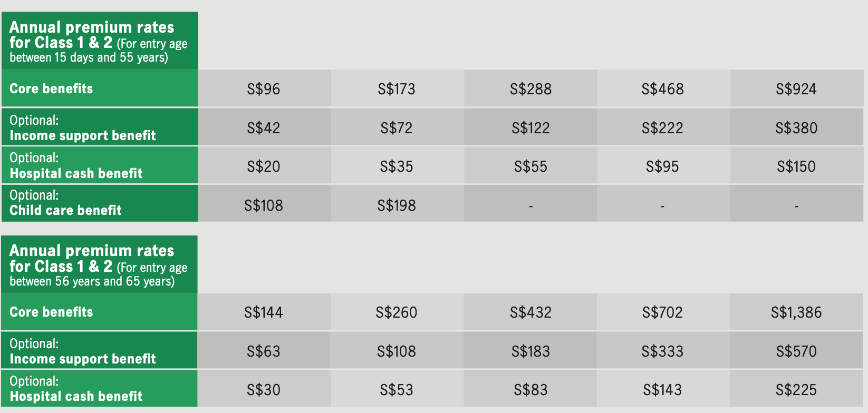
Task: Click the S$570 income support cell
Action: pyautogui.click(x=796, y=351)
